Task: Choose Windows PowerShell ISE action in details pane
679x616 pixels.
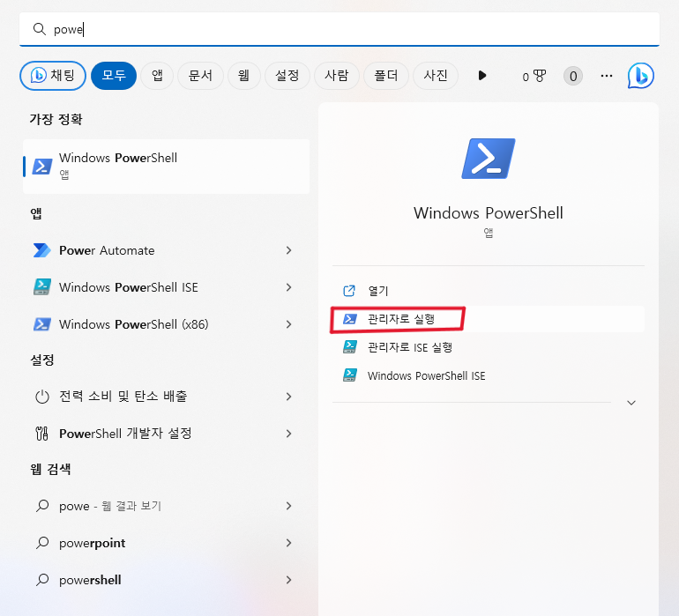Action: coord(488,375)
